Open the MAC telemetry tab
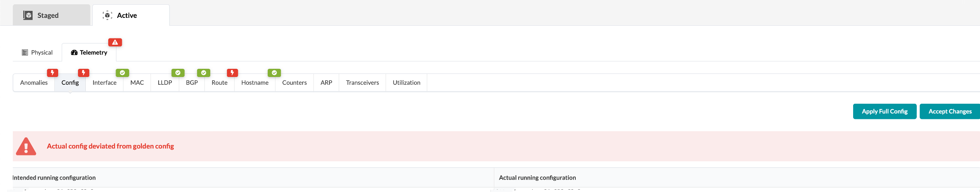This screenshot has height=192, width=980. 137,83
